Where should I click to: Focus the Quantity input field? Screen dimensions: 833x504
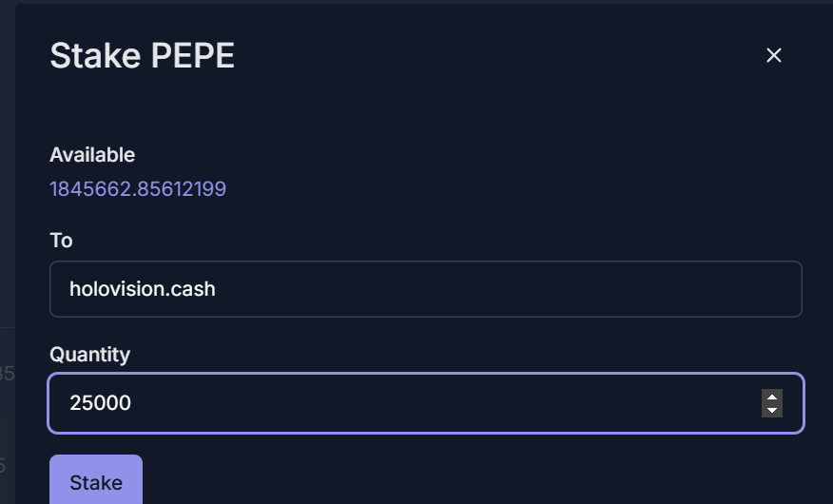point(425,403)
